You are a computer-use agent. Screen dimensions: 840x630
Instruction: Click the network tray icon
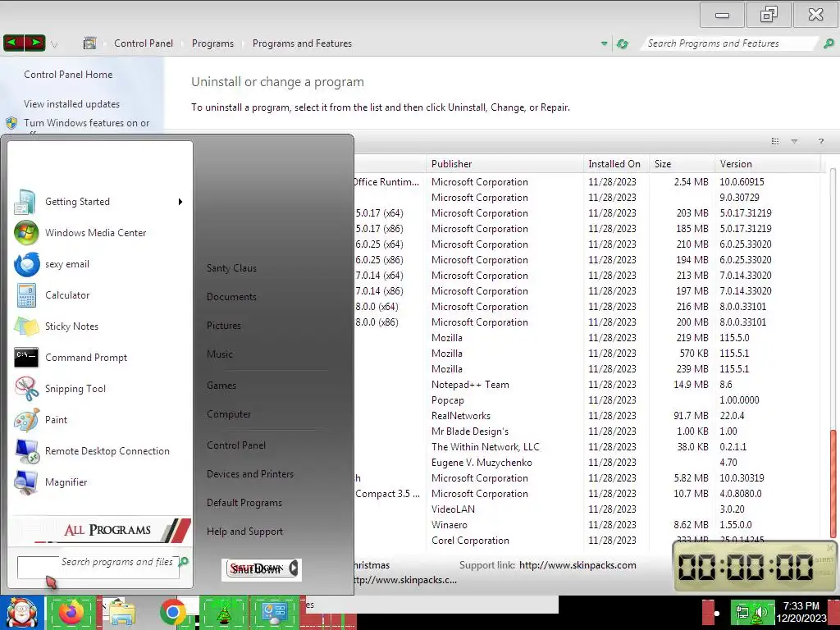click(x=742, y=612)
